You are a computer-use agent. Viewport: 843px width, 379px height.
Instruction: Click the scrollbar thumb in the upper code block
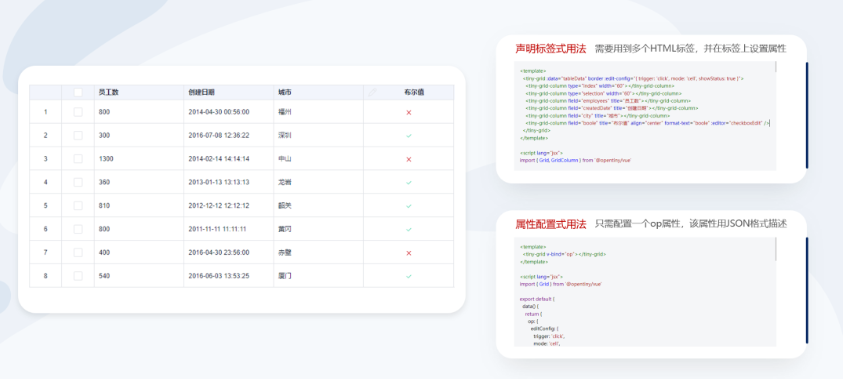click(775, 67)
